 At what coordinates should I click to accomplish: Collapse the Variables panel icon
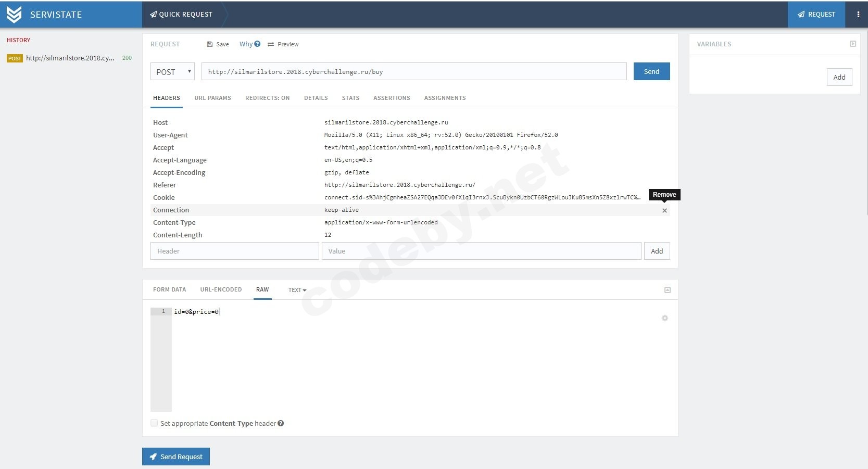(853, 44)
